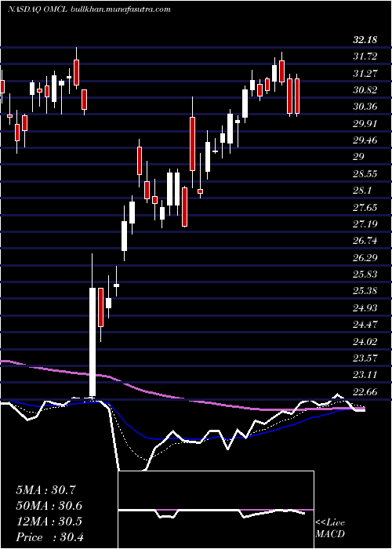This screenshot has width=392, height=549.
Task: Click the 12MA : 30.5 indicator text
Action: [x=49, y=522]
